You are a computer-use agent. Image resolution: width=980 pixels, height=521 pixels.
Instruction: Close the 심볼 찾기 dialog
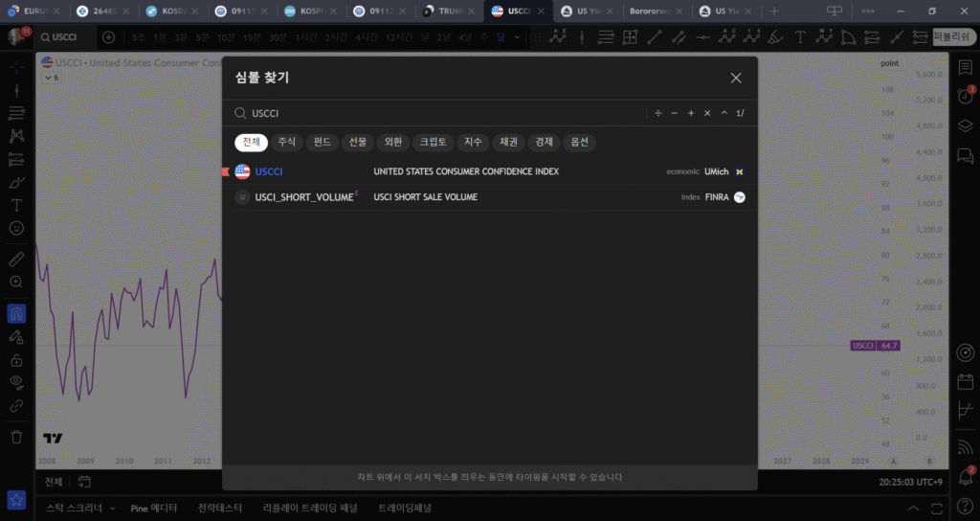[x=736, y=78]
